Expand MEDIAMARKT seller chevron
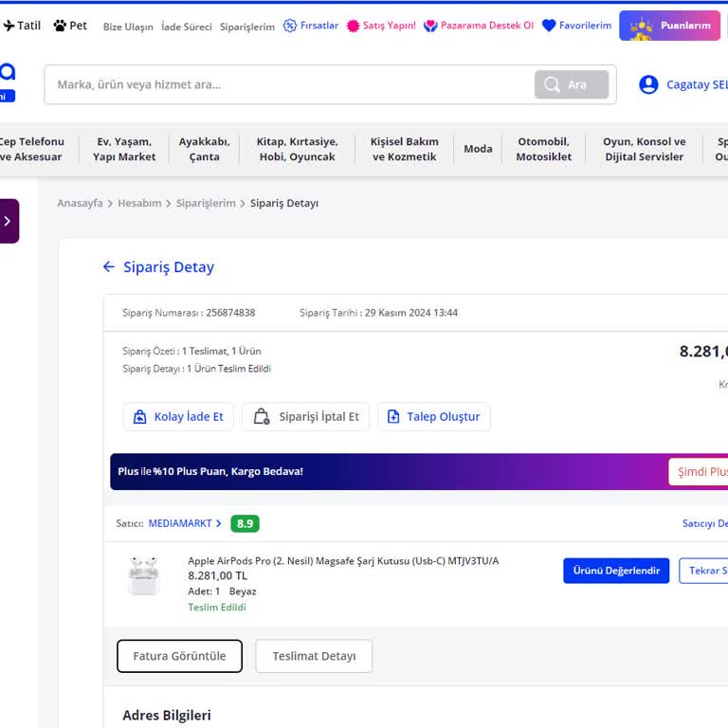 219,523
